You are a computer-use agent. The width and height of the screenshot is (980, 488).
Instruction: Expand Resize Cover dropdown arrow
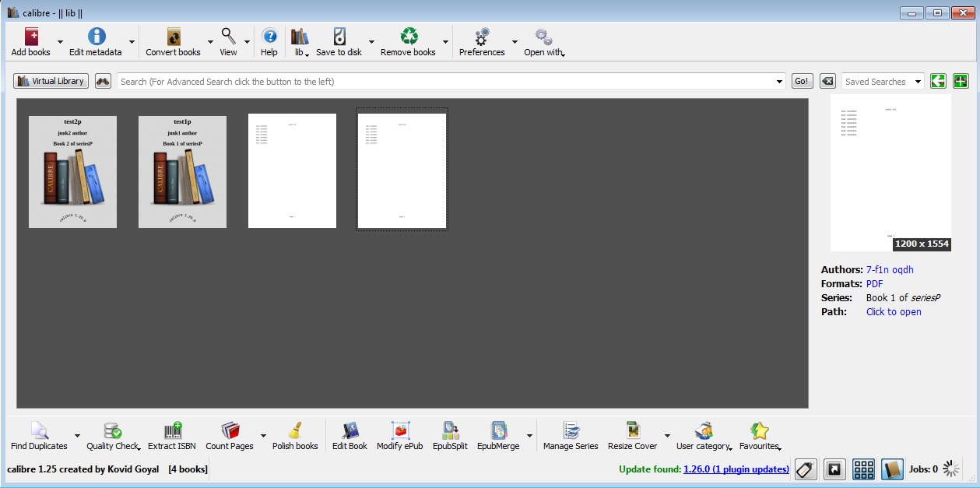[667, 436]
